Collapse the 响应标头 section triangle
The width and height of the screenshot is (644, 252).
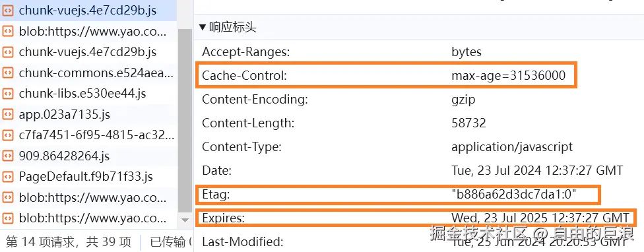coord(202,28)
